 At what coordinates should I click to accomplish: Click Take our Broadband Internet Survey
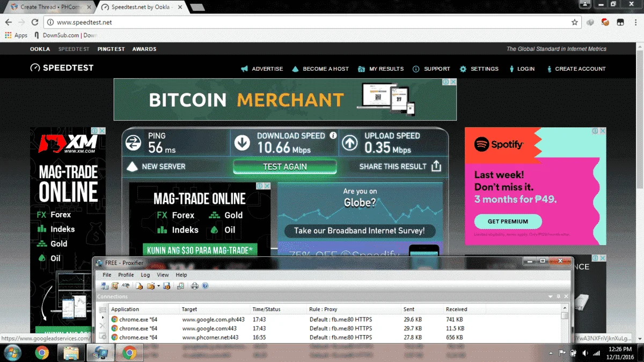[x=359, y=231]
